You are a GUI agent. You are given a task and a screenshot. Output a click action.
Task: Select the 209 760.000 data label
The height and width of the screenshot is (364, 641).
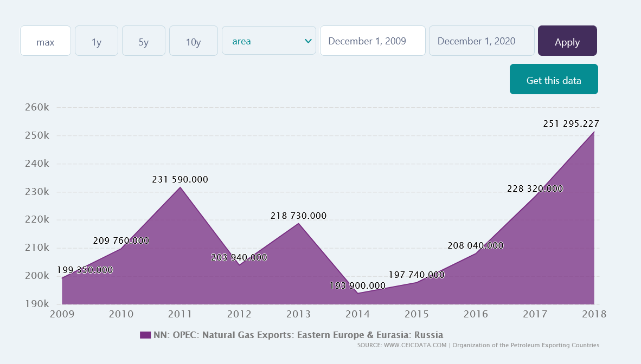tap(121, 240)
